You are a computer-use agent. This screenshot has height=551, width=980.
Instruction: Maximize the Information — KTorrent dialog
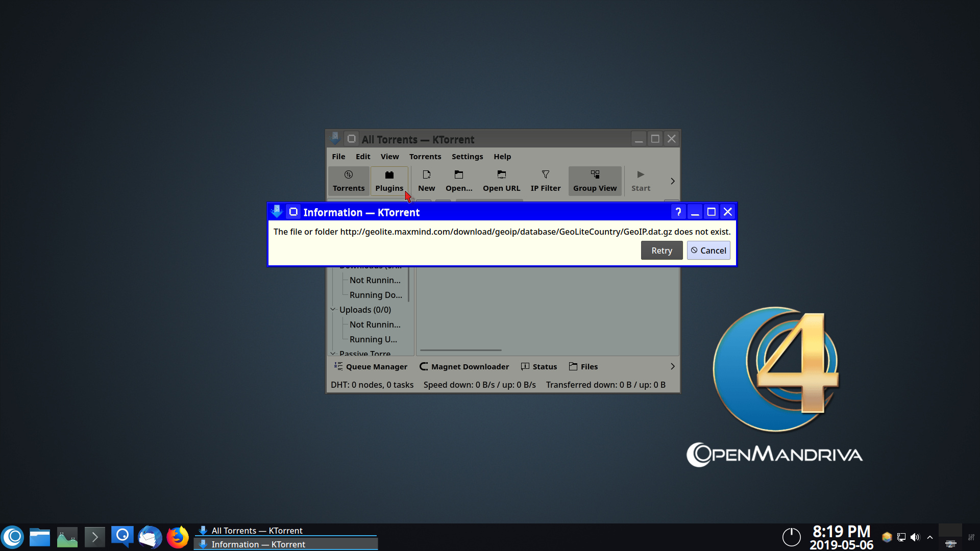[x=711, y=212]
